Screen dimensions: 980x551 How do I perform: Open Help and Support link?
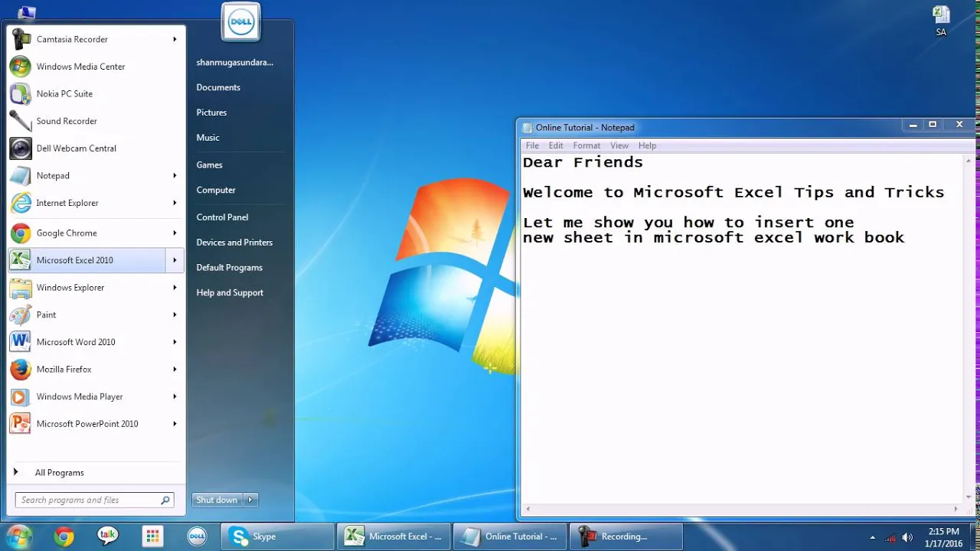click(x=230, y=293)
